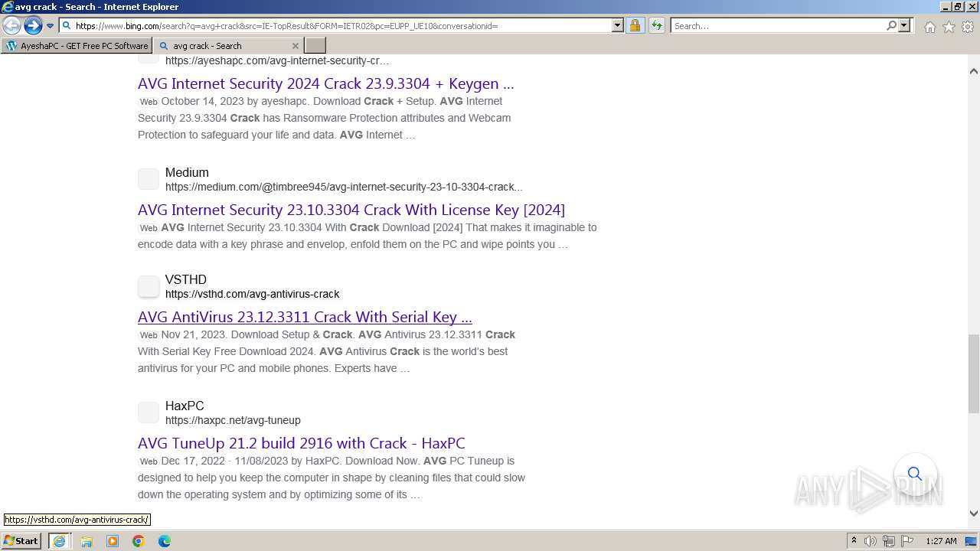Open Internet Explorer from the taskbar

click(x=59, y=541)
